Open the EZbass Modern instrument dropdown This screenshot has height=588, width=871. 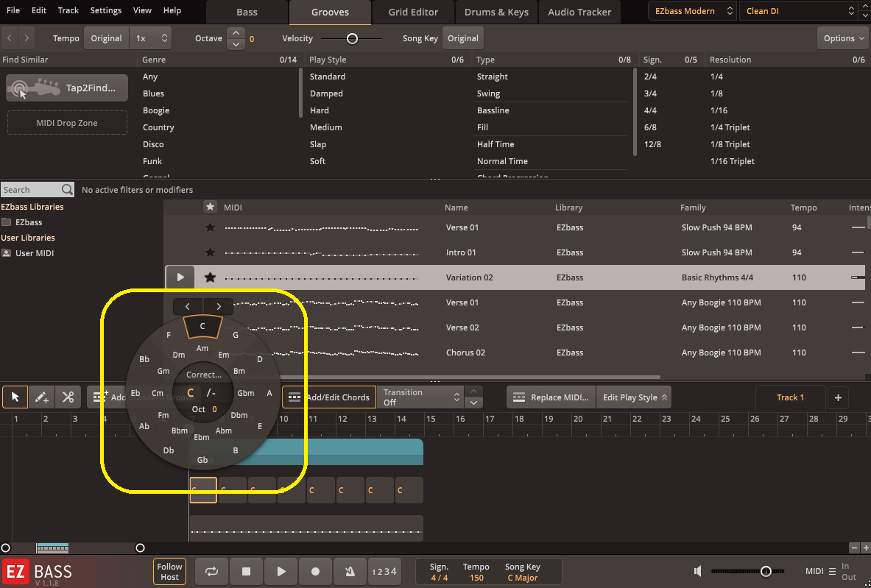[693, 11]
